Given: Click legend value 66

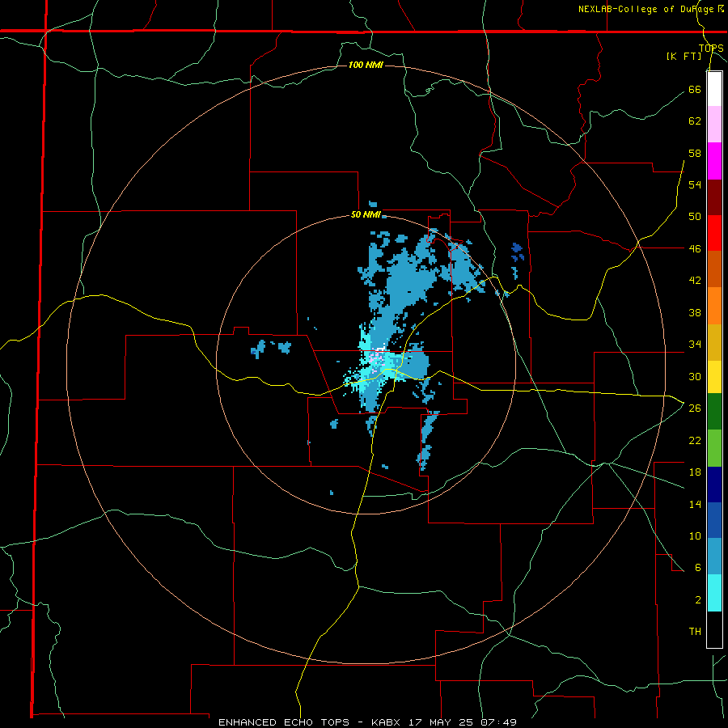Looking at the screenshot, I should [x=695, y=89].
